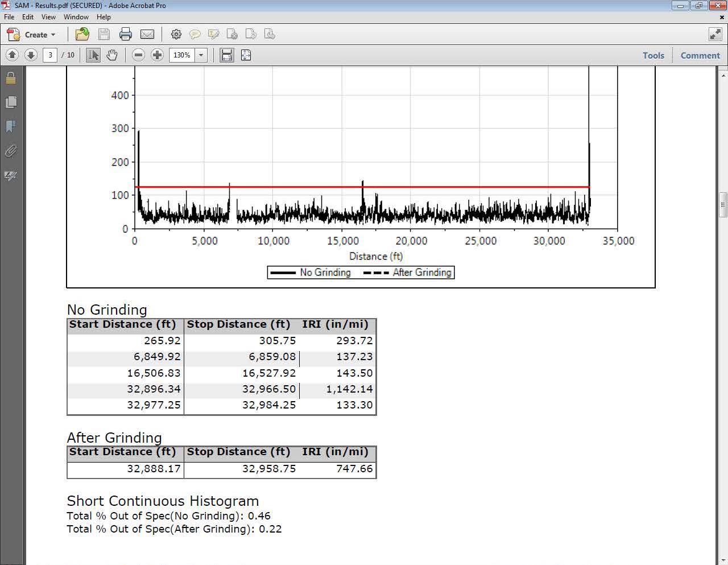The height and width of the screenshot is (565, 728).
Task: Open the Bookmarks panel
Action: [11, 126]
